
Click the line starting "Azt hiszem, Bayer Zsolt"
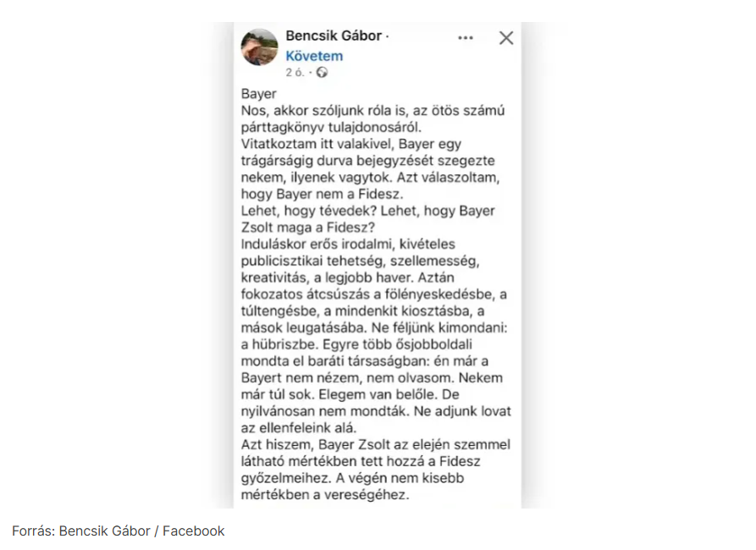coord(376,445)
